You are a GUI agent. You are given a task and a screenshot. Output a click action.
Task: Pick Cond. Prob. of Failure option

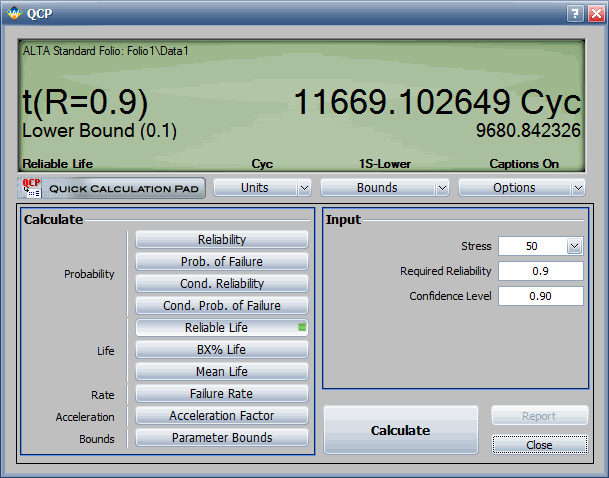(221, 306)
